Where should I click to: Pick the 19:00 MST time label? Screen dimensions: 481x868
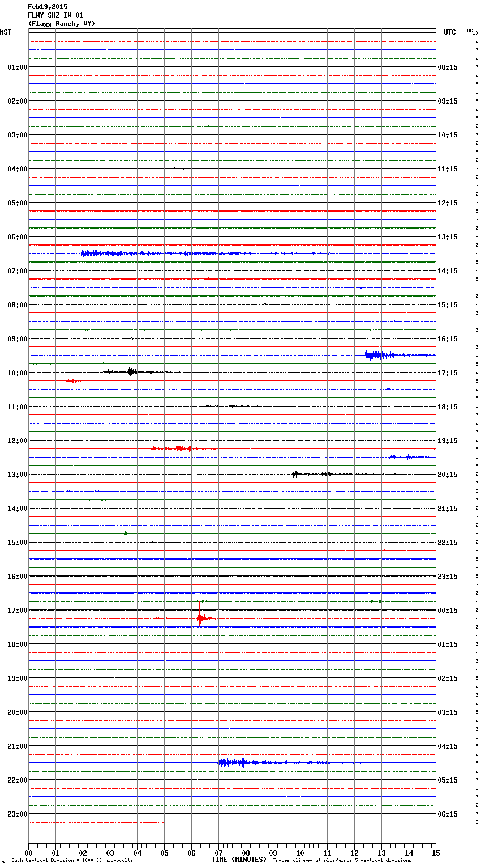click(18, 678)
